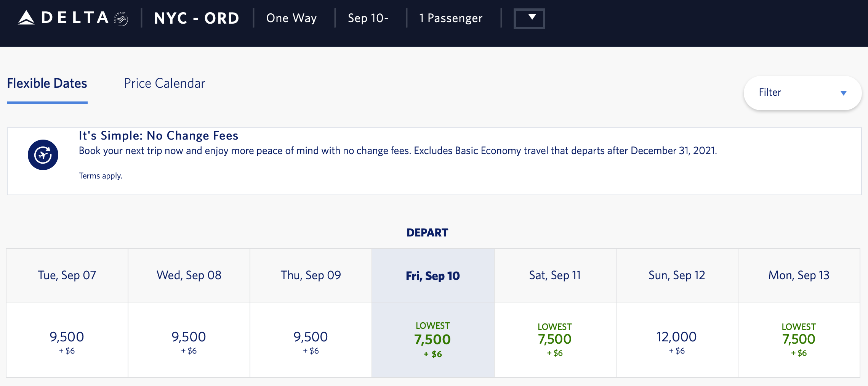The width and height of the screenshot is (868, 386).
Task: Click the NYC - ORD route
Action: (197, 18)
